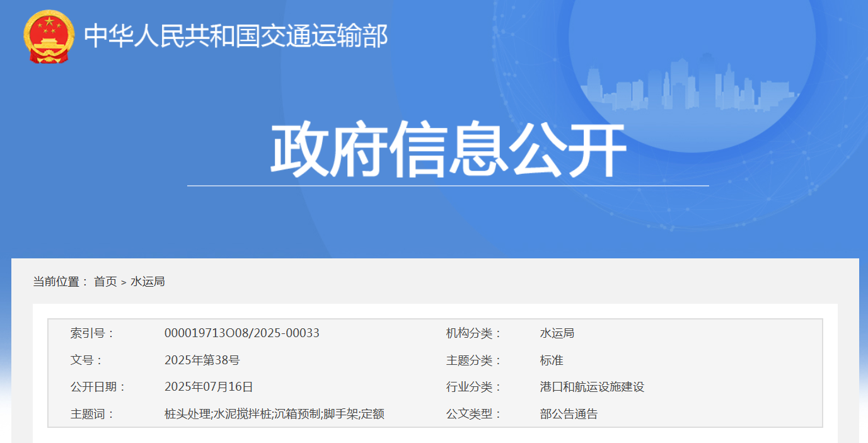Click the 行业分类： label
The height and width of the screenshot is (443, 868).
474,387
